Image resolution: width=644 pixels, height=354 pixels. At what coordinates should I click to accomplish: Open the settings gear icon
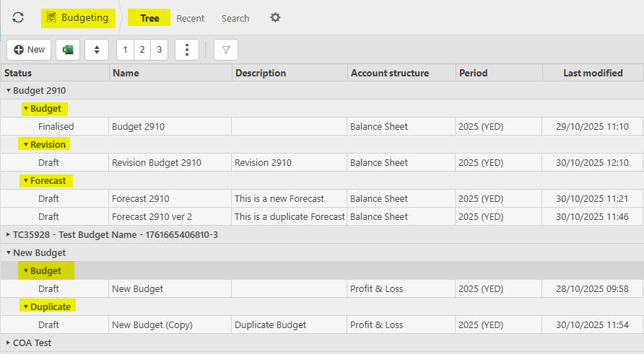point(275,17)
